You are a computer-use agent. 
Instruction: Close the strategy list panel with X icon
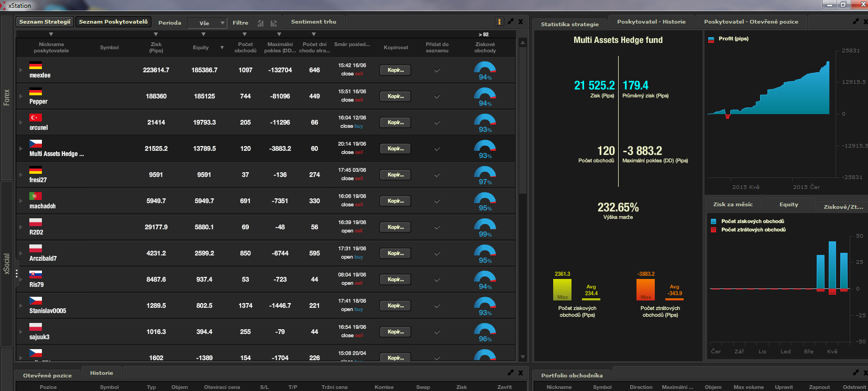coord(521,21)
